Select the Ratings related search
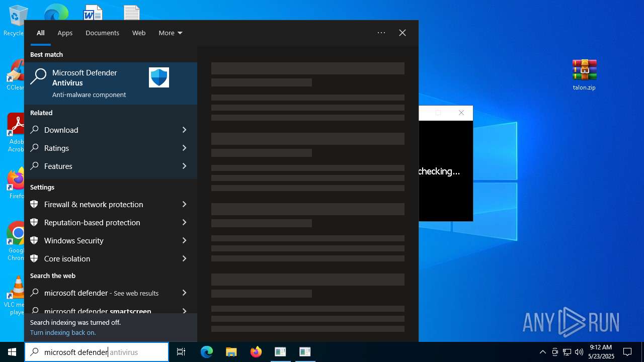The height and width of the screenshot is (362, 644). point(104,148)
